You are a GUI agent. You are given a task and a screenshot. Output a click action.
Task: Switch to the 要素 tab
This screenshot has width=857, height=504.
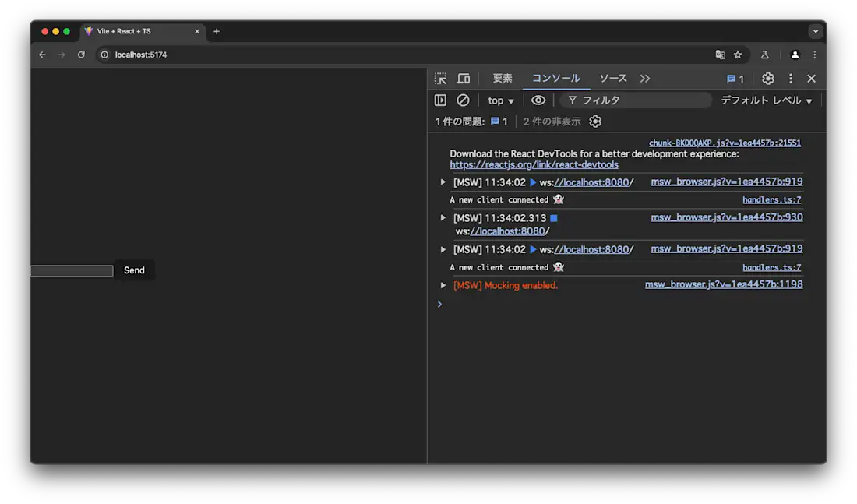[502, 78]
